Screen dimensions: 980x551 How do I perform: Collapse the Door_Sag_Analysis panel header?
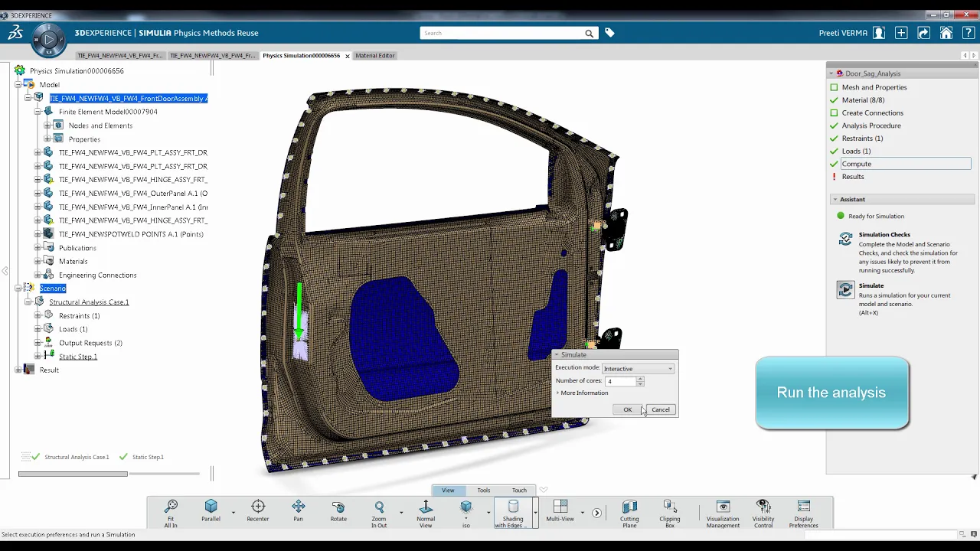[831, 73]
